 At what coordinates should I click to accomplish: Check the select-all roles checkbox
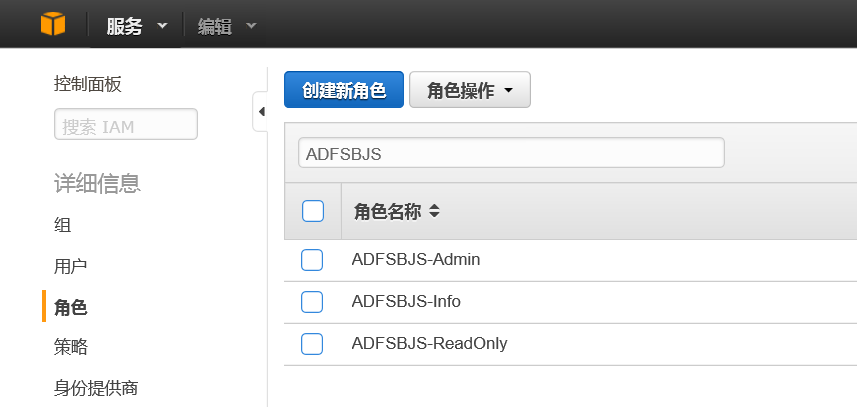tap(313, 211)
